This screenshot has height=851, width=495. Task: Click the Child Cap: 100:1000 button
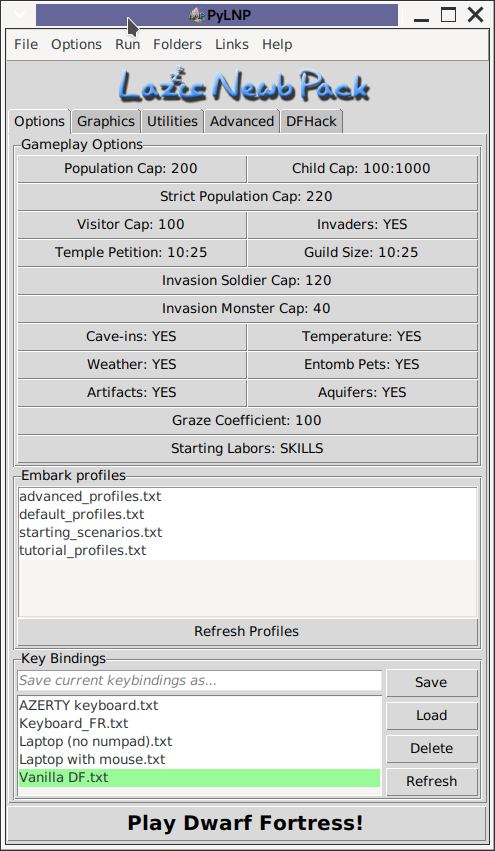tap(362, 169)
